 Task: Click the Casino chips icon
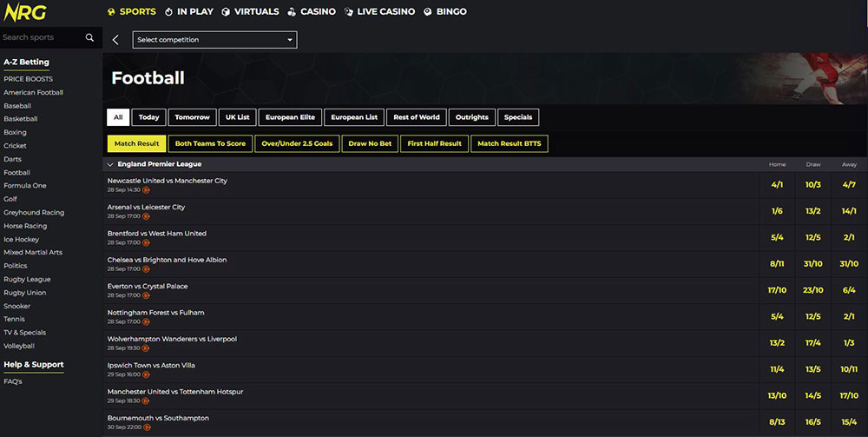pyautogui.click(x=292, y=11)
